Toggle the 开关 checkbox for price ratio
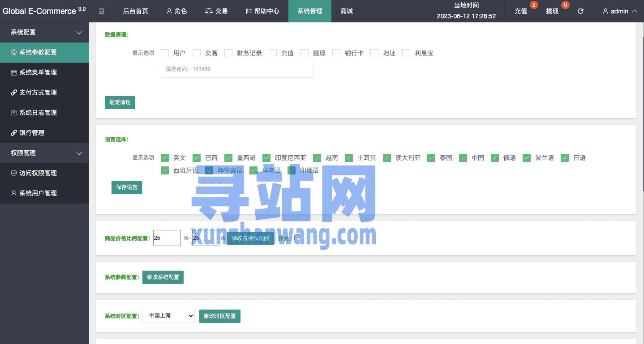Image resolution: width=644 pixels, height=344 pixels. coord(297,238)
